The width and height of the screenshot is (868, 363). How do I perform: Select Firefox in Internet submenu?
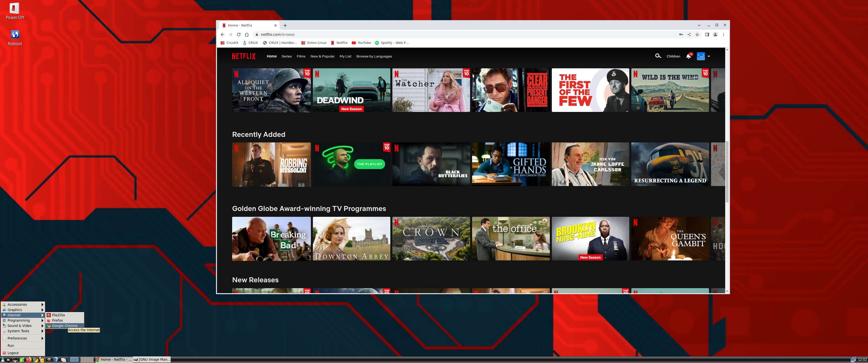pyautogui.click(x=57, y=320)
